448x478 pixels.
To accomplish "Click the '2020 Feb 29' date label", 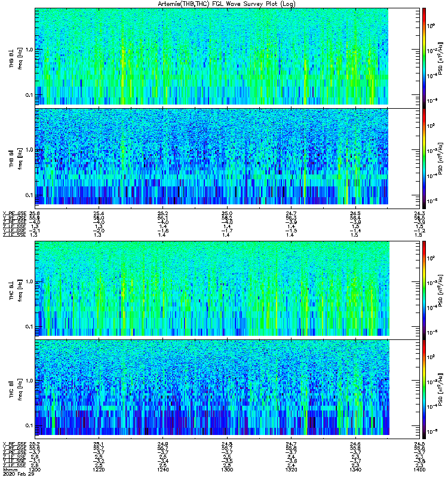I will (x=19, y=474).
